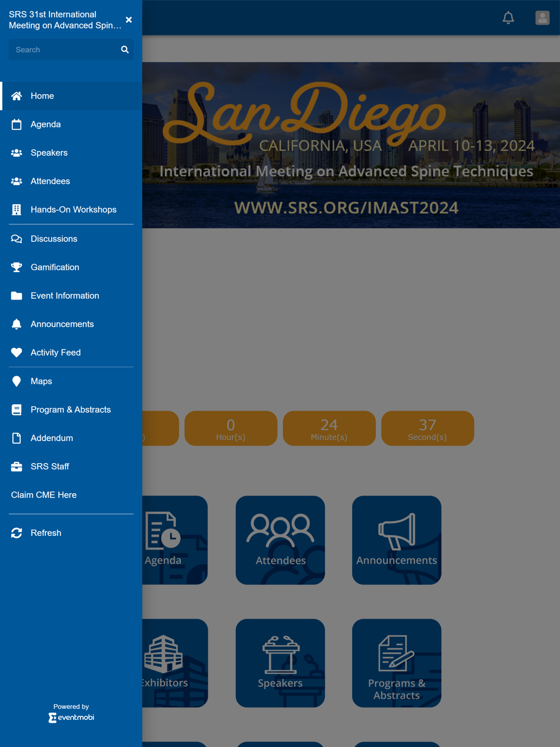Click the event title 'SRS 31st International Meeting'
The height and width of the screenshot is (747, 560).
[65, 20]
